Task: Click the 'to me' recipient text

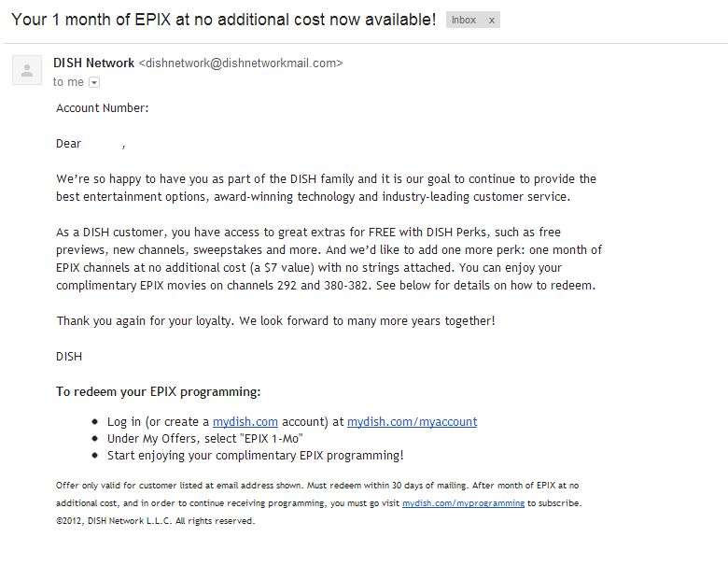Action: coord(68,82)
